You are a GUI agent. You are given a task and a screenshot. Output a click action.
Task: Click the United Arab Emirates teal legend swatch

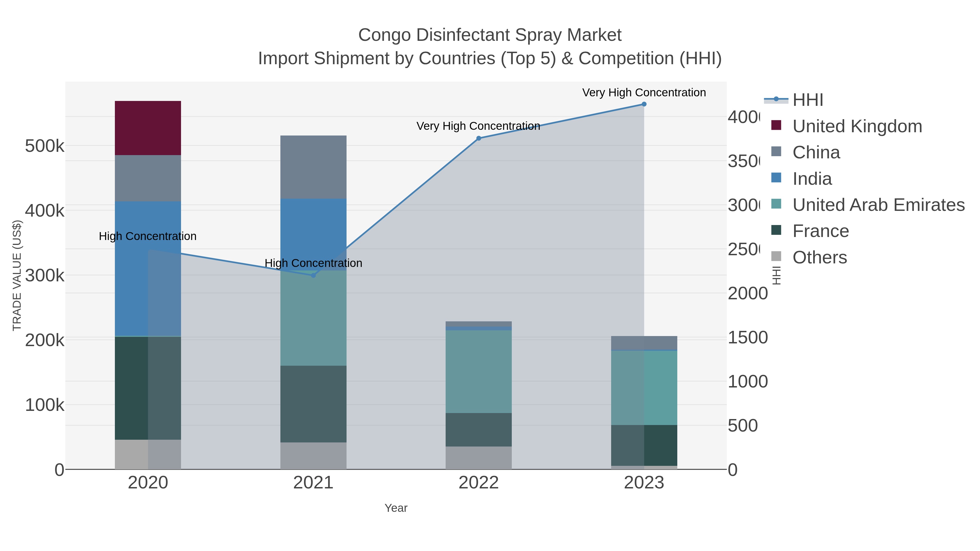tap(776, 204)
